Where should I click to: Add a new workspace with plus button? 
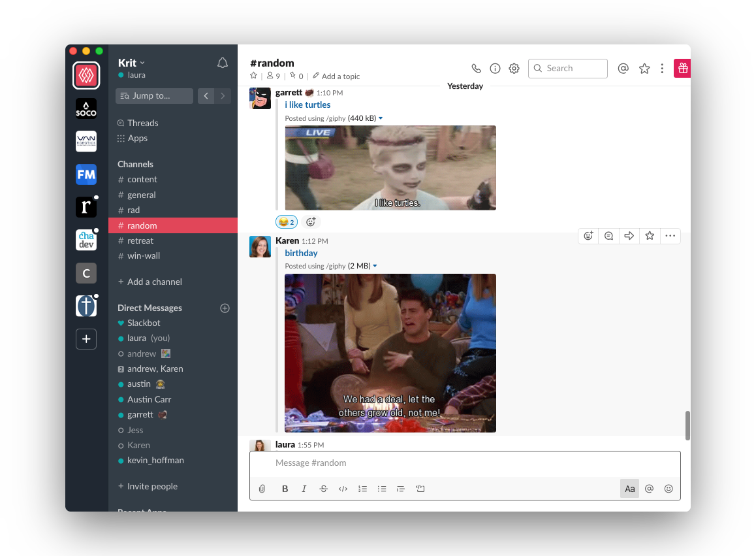(x=86, y=339)
